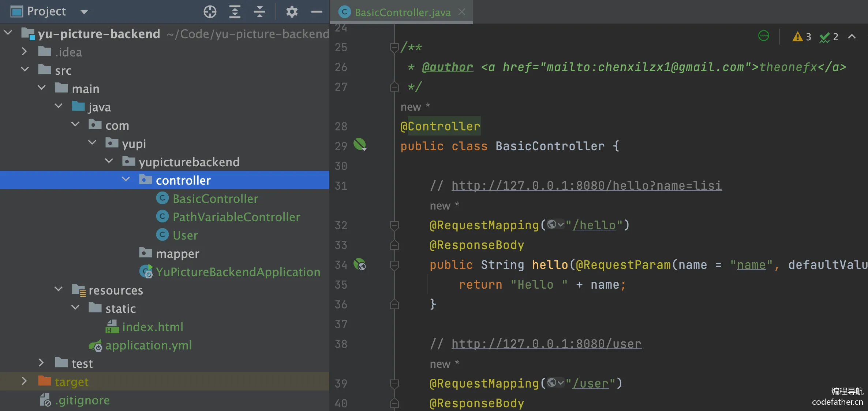
Task: Click the @Controller annotation
Action: [440, 126]
